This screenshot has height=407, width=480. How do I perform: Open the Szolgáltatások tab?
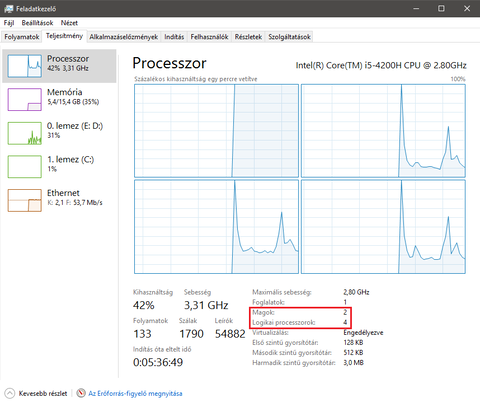[x=290, y=37]
